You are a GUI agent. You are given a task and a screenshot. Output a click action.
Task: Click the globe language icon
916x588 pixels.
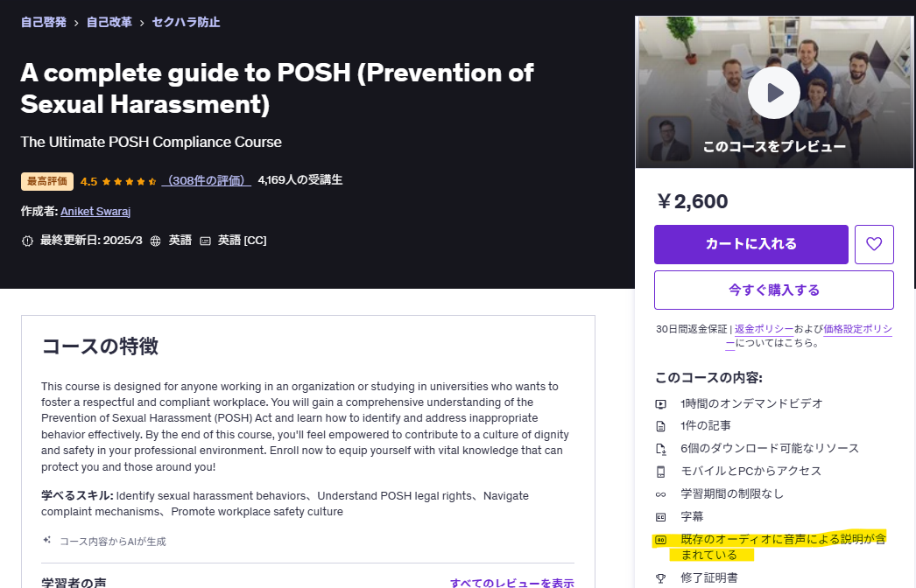tap(155, 241)
